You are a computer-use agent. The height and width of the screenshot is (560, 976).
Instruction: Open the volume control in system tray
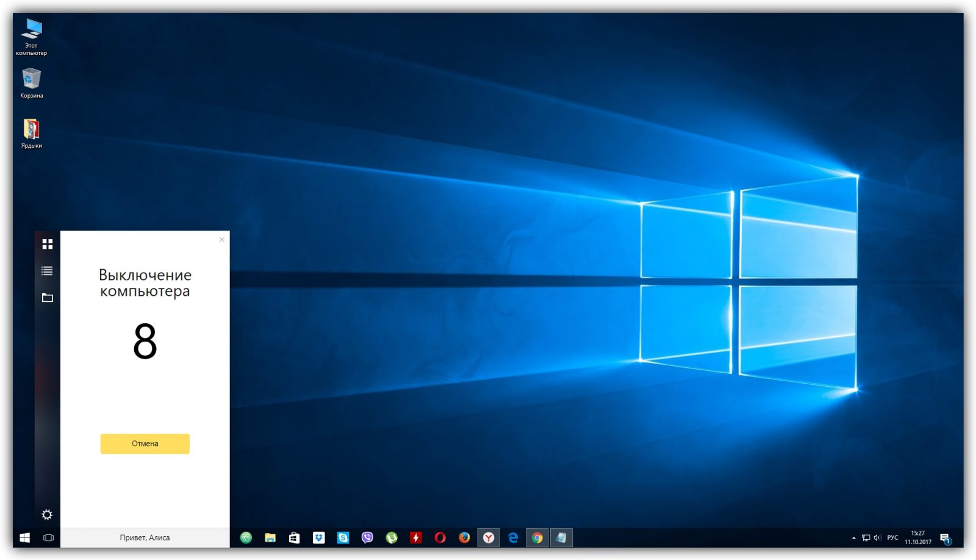(x=877, y=537)
